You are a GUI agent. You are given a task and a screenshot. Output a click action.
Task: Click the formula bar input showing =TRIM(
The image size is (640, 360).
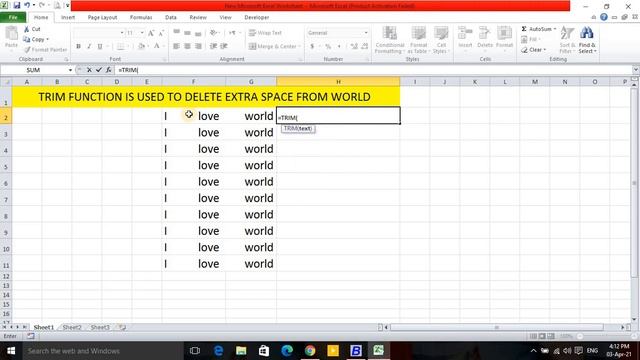(x=373, y=70)
